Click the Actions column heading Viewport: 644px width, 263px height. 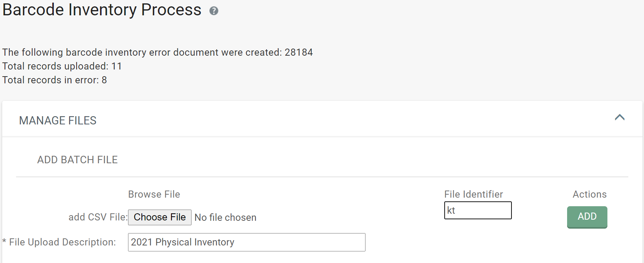[589, 194]
